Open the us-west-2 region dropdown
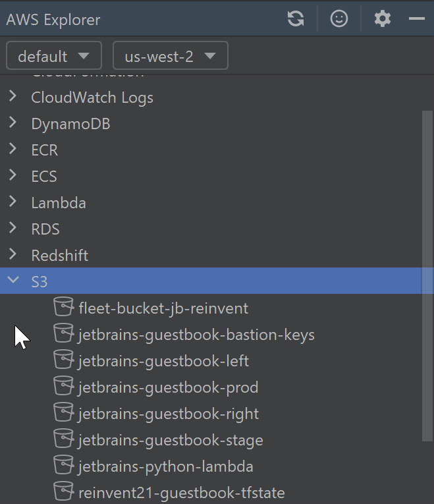This screenshot has width=434, height=504. (x=171, y=56)
